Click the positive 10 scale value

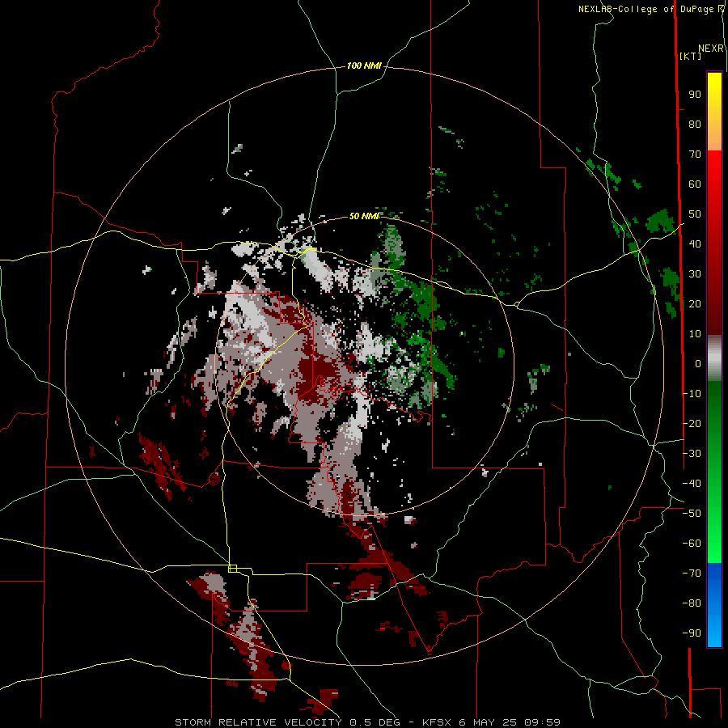point(695,334)
